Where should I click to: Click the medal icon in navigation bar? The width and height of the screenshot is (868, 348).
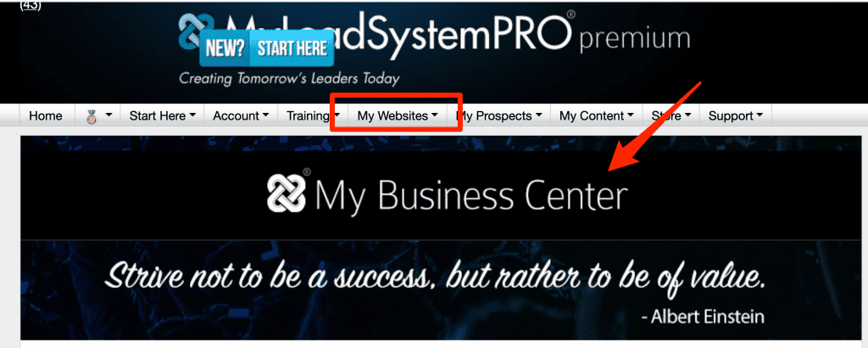point(92,115)
